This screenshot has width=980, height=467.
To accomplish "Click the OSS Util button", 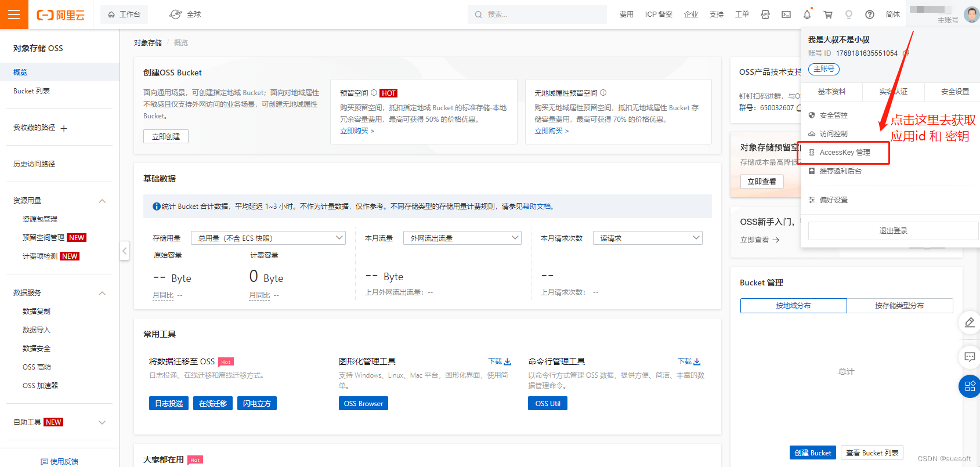I will [548, 404].
